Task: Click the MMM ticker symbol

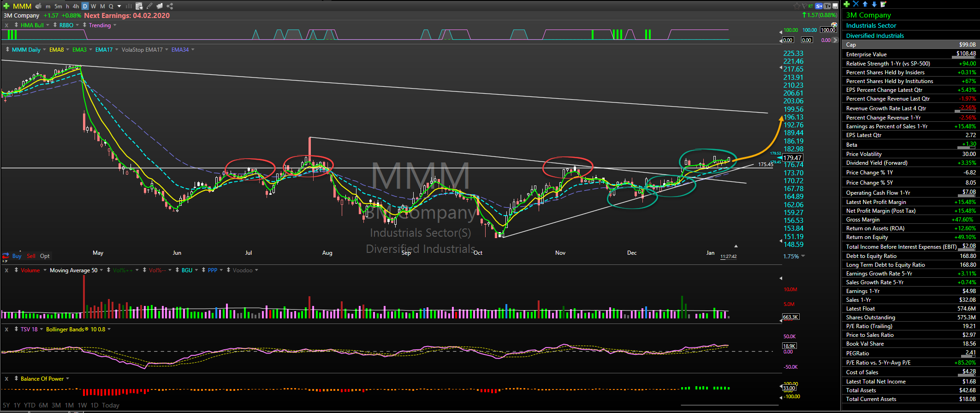Action: pyautogui.click(x=22, y=6)
